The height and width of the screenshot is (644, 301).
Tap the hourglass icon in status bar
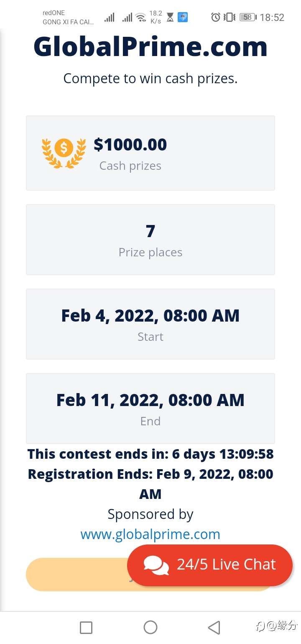[170, 17]
